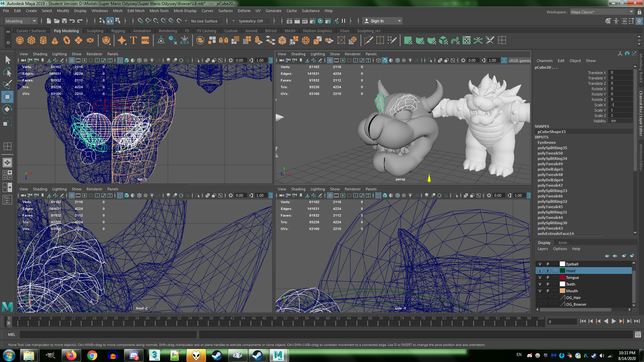Toggle visibility V of Eyeball layer
The image size is (644, 362).
pos(540,264)
